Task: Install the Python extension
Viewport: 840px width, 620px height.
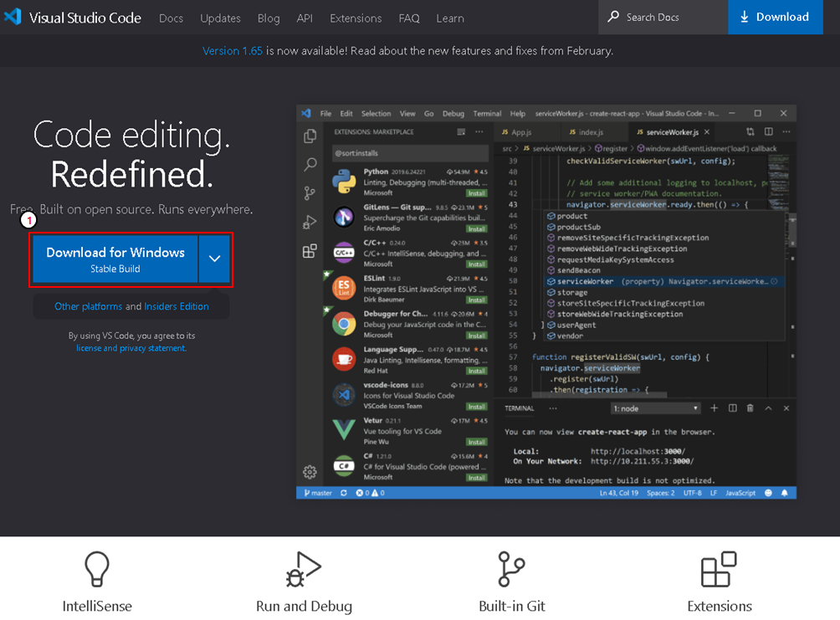Action: coord(476,193)
